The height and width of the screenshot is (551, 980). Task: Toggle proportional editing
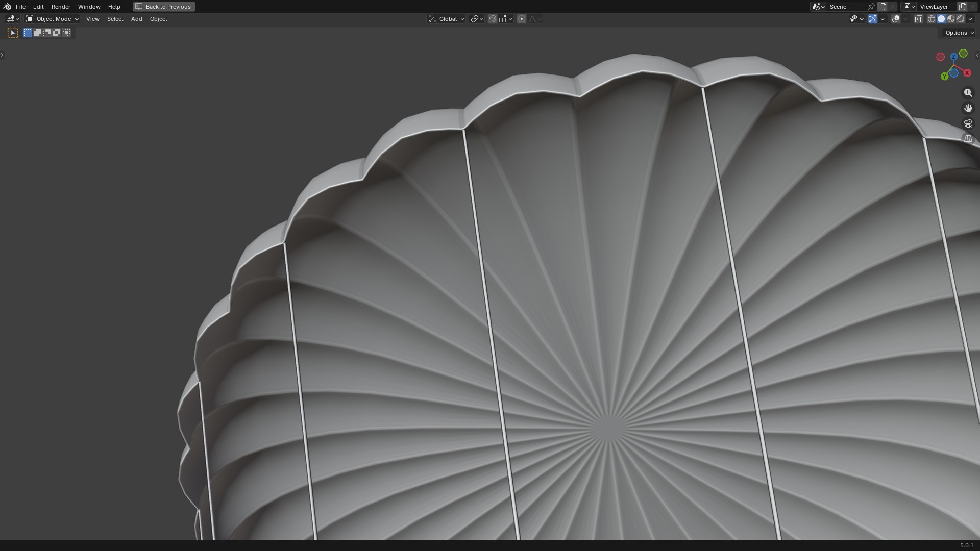click(522, 19)
